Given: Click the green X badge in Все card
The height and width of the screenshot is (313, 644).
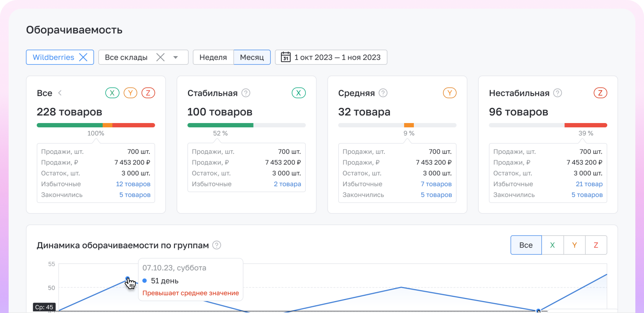Looking at the screenshot, I should point(112,93).
